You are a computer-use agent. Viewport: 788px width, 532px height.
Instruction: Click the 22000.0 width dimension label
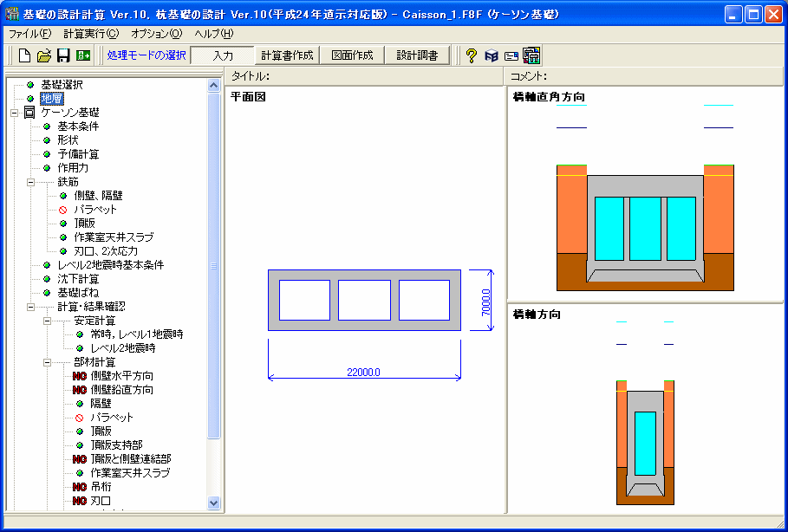point(363,373)
